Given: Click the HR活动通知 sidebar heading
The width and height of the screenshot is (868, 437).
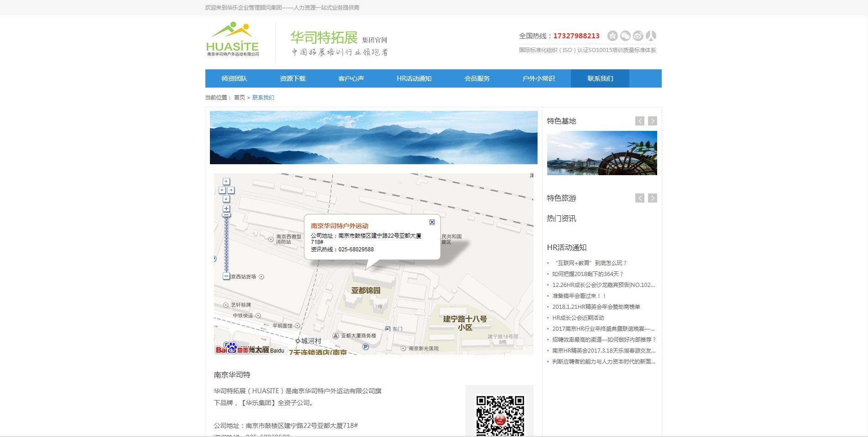Looking at the screenshot, I should click(567, 248).
